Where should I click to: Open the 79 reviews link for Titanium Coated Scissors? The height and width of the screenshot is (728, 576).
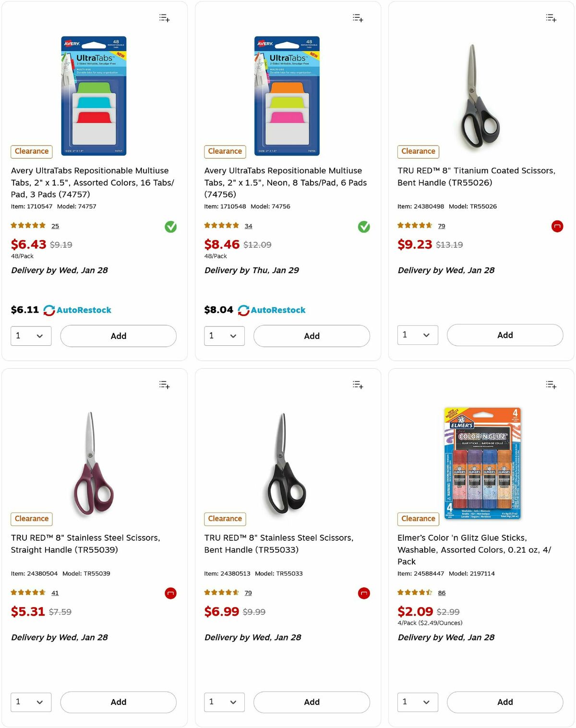tap(441, 226)
